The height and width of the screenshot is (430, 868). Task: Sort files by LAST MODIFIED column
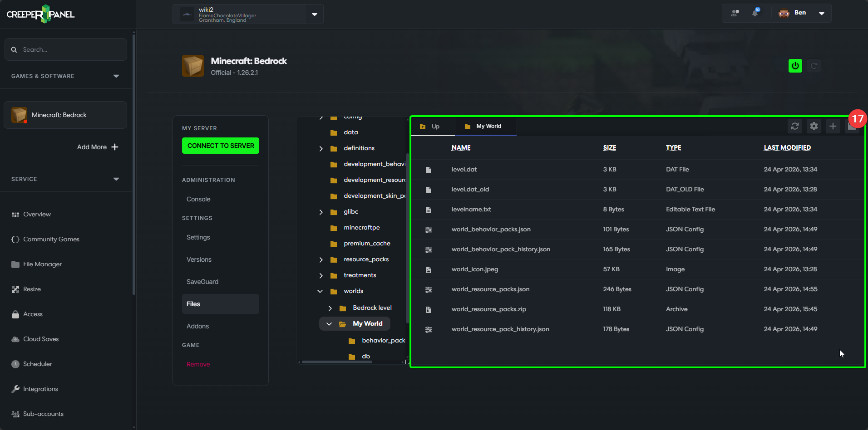point(787,147)
